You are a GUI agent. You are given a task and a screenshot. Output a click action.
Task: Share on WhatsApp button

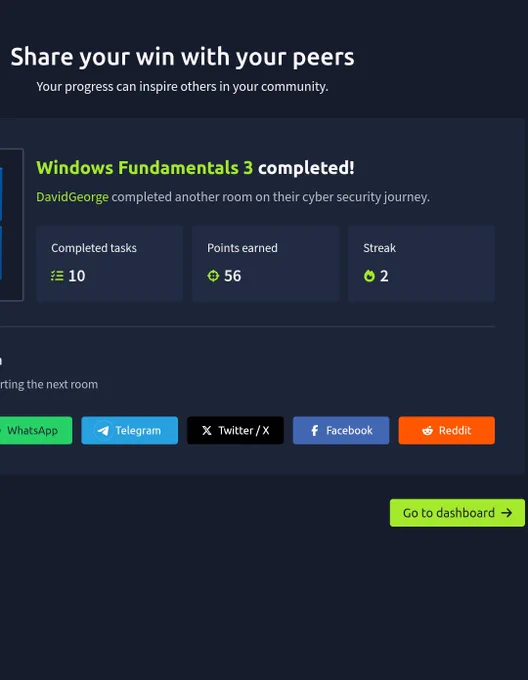(36, 430)
